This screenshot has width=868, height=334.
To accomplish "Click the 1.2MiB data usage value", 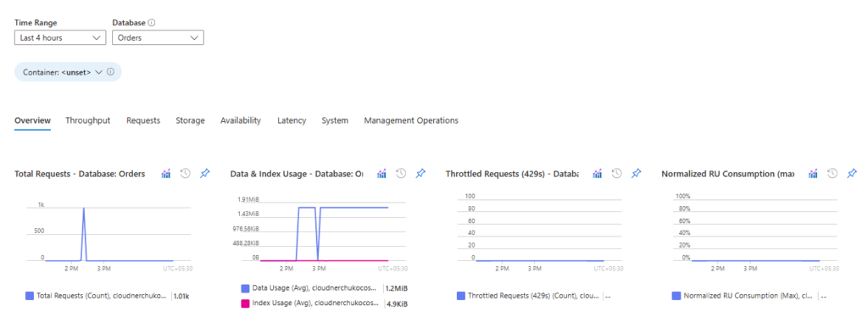I will coord(397,288).
